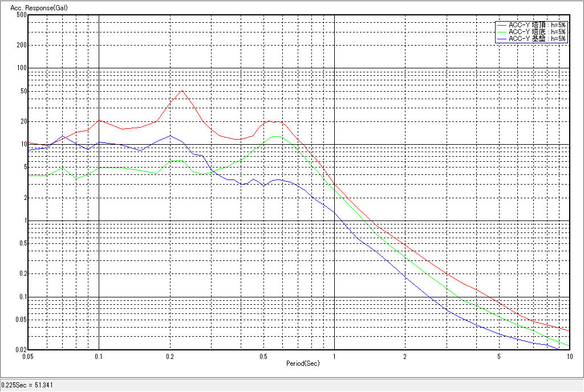Click the green line sample in legend
Viewport: 584px width, 392px height.
tap(502, 32)
